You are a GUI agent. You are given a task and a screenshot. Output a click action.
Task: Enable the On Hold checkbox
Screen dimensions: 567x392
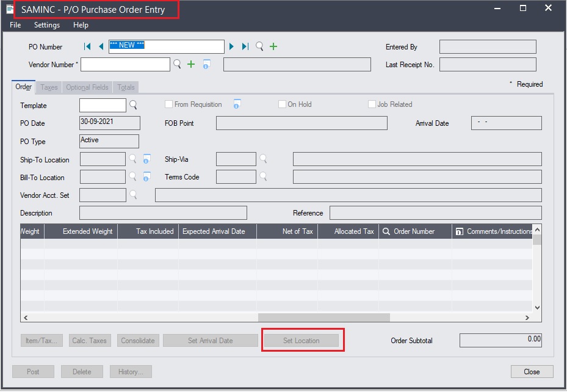tap(282, 104)
